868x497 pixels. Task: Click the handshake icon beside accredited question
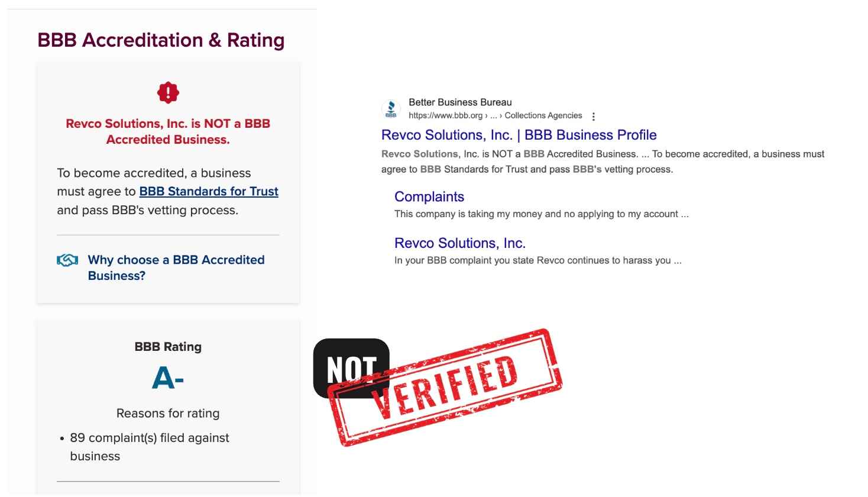(67, 260)
